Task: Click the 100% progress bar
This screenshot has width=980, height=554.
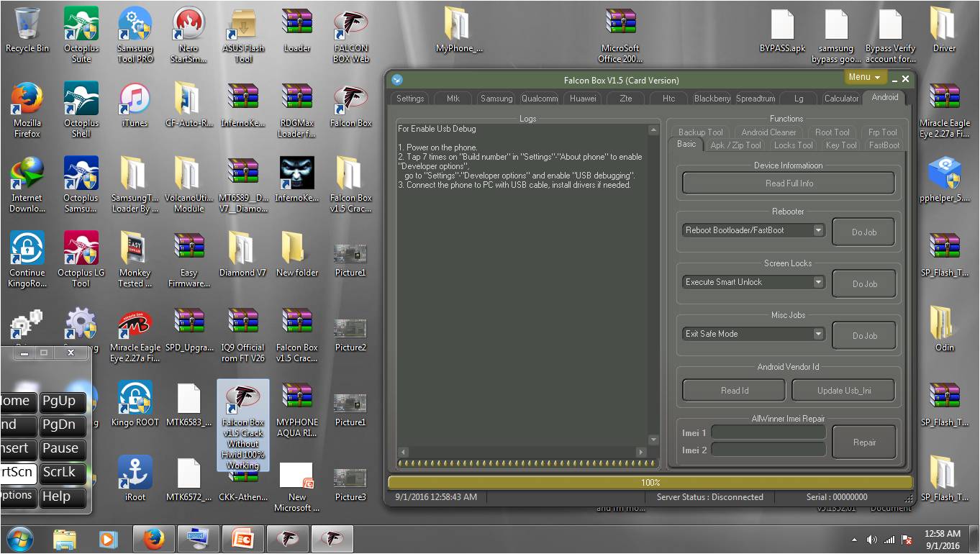Action: 650,483
